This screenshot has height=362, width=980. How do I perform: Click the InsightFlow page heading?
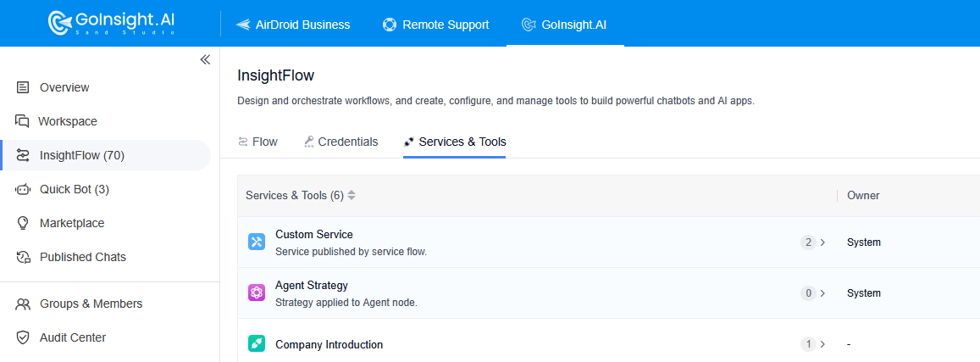[x=275, y=76]
